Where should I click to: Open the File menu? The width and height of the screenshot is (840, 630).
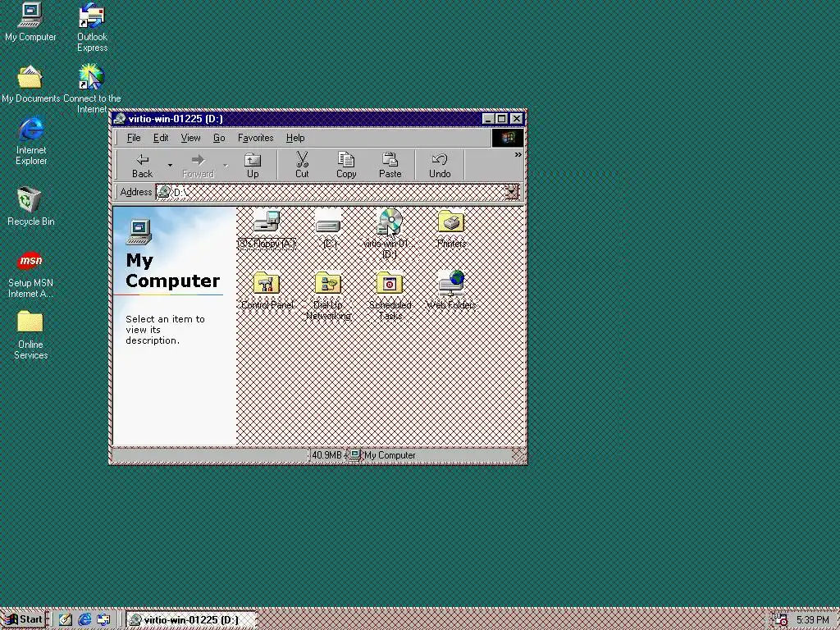(134, 138)
